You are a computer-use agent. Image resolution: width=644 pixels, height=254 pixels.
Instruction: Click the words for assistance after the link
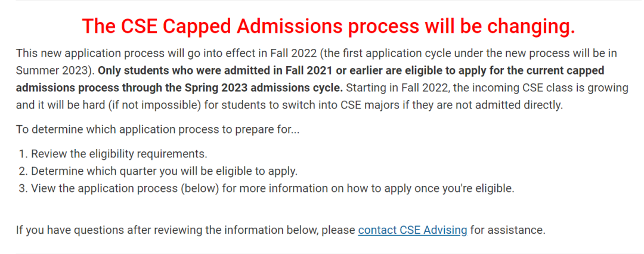coord(507,230)
